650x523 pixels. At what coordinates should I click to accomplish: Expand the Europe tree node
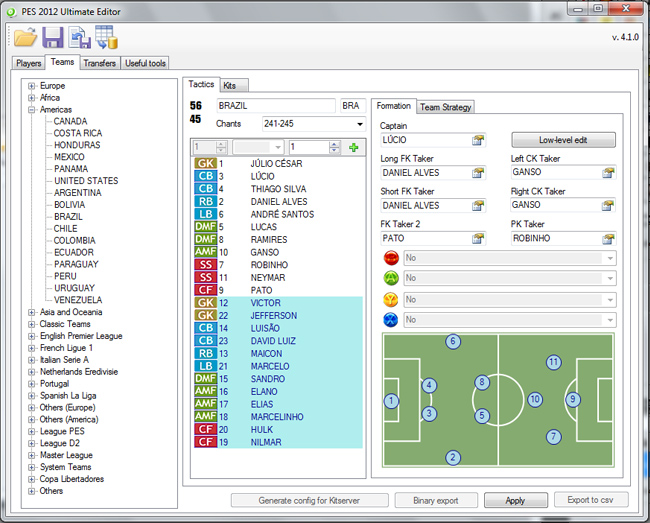point(32,86)
